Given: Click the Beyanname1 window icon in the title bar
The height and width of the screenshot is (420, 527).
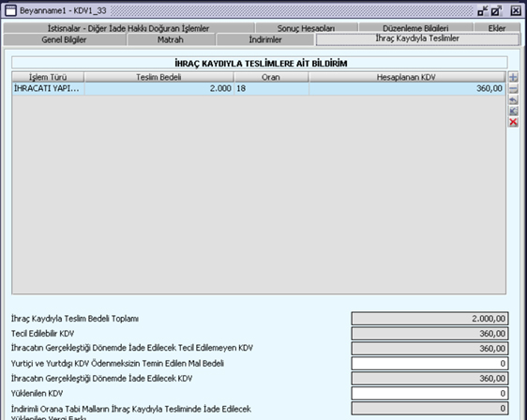Looking at the screenshot, I should (10, 10).
